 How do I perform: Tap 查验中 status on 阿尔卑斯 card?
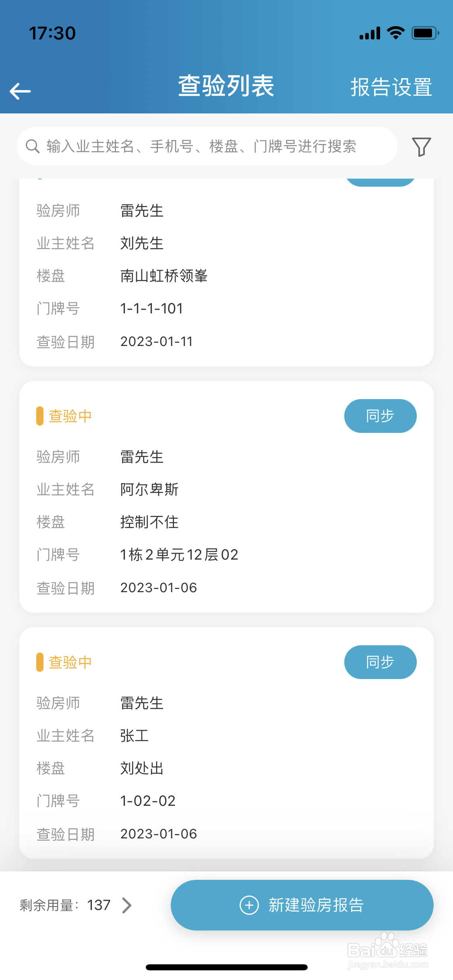70,416
